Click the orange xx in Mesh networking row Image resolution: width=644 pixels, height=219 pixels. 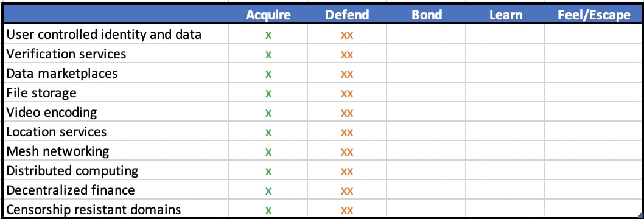[x=347, y=152]
